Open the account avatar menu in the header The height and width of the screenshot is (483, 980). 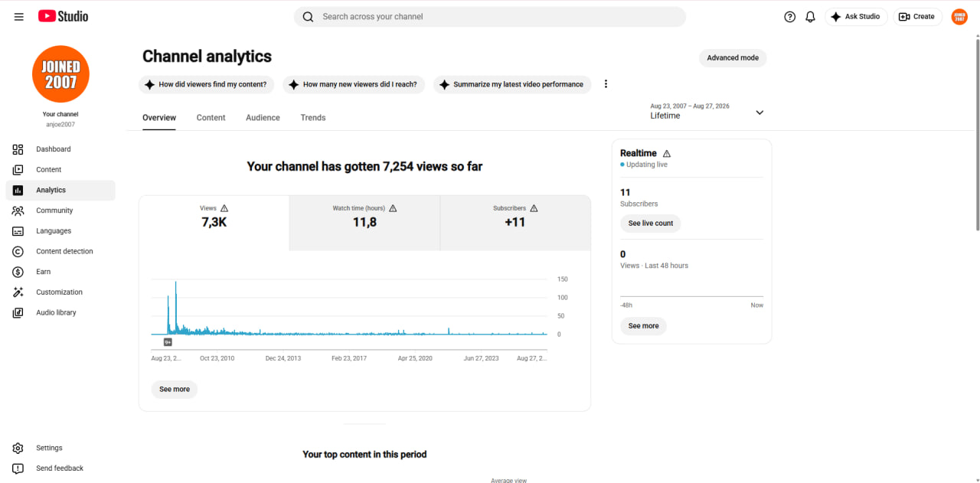point(959,17)
